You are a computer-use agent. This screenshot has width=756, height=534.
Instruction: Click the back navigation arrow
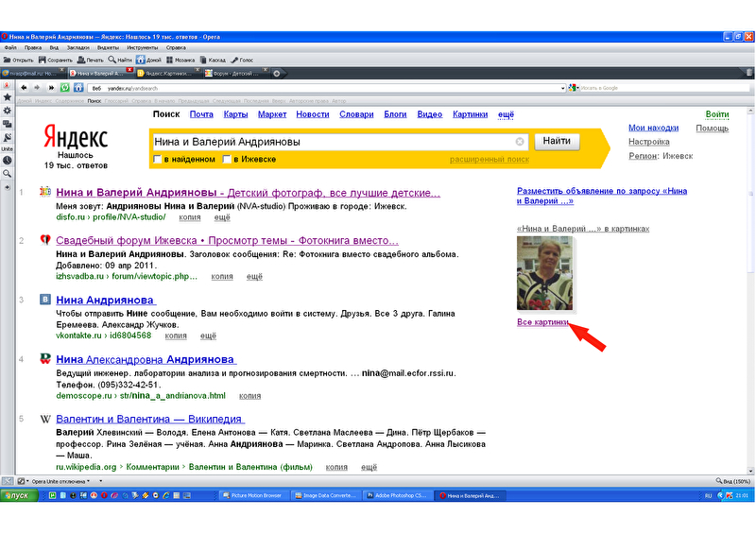pos(24,87)
